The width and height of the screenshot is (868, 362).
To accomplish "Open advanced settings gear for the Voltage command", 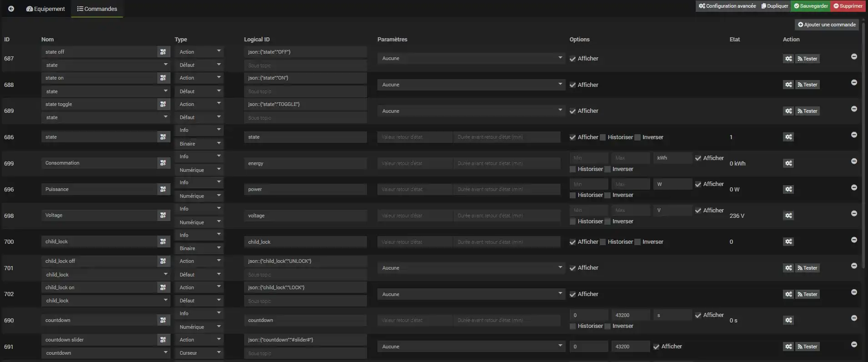I will tap(788, 216).
